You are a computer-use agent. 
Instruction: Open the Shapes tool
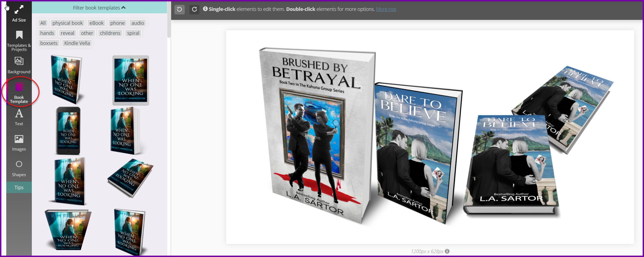click(x=19, y=168)
